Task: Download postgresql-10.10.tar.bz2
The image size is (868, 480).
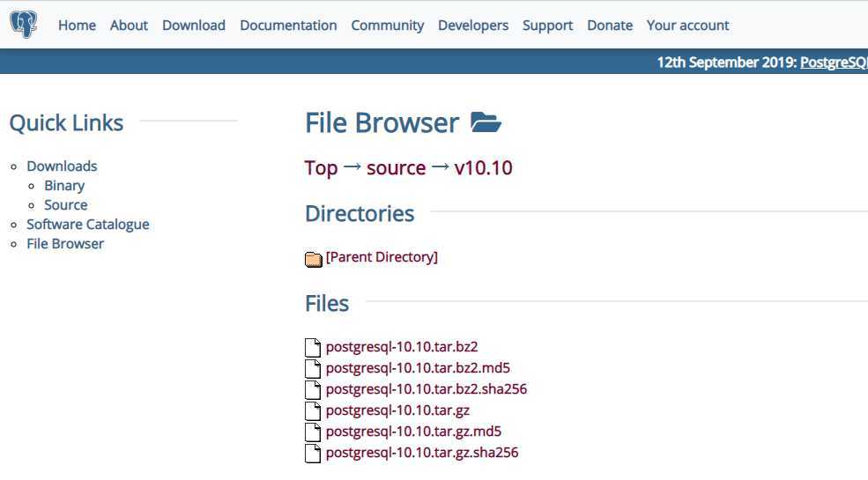Action: (402, 347)
